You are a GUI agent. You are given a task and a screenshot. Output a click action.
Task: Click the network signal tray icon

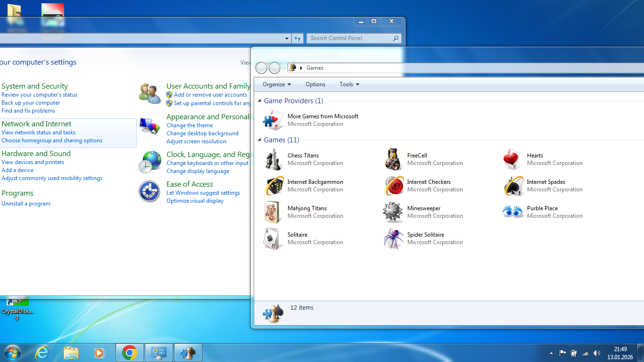click(586, 353)
